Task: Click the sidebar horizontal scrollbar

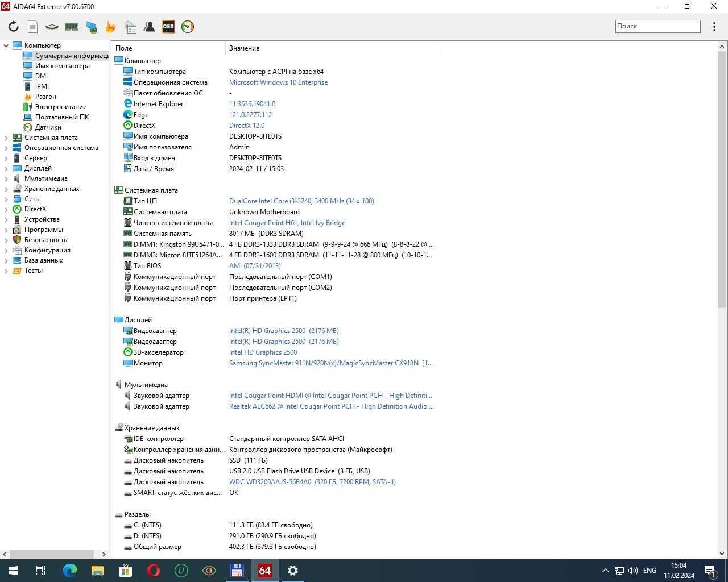Action: (x=52, y=554)
